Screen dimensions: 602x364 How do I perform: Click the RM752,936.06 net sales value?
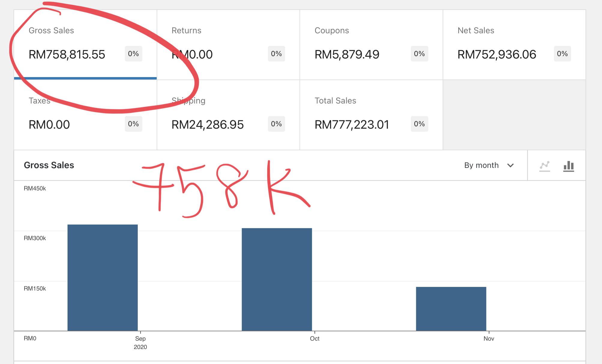click(497, 54)
